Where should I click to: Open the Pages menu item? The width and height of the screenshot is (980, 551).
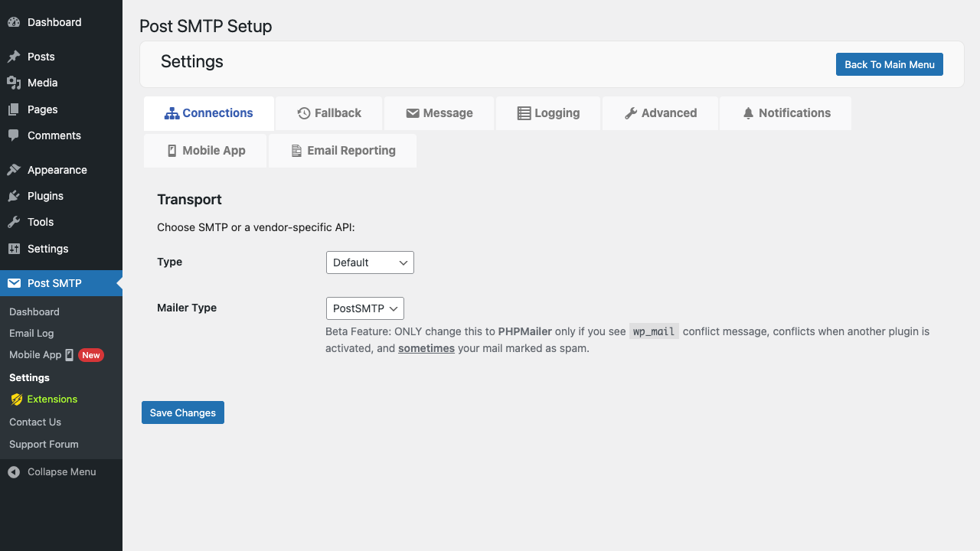(x=61, y=109)
